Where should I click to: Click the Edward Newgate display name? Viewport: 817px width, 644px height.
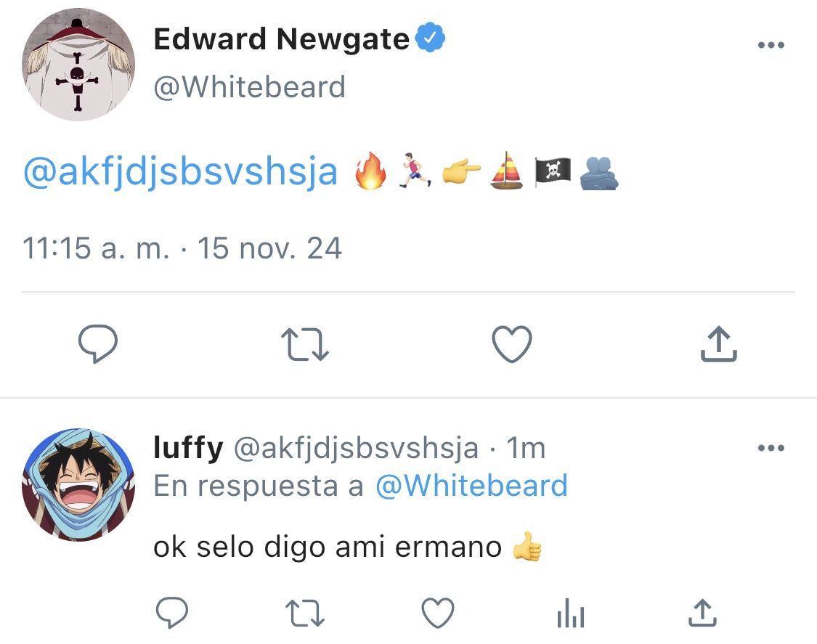tap(281, 39)
